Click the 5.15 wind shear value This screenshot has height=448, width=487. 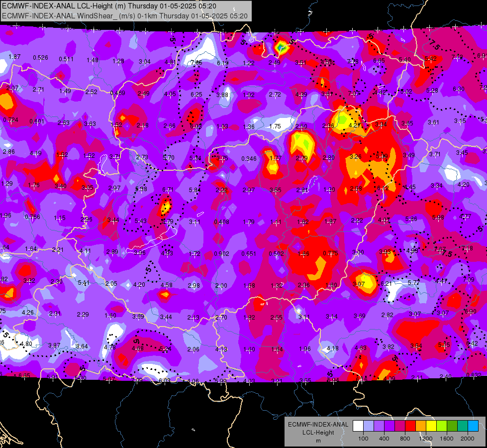pos(444,344)
